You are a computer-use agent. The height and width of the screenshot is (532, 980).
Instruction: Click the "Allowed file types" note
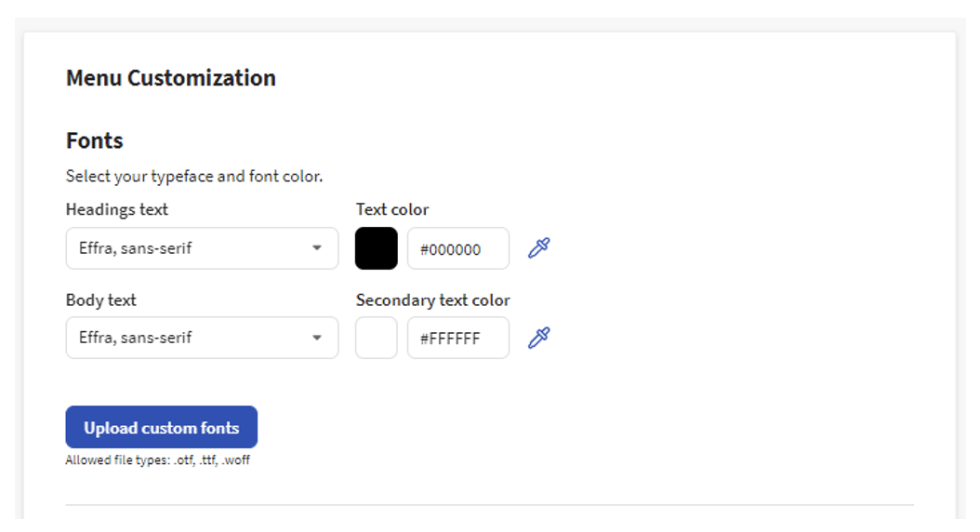[x=157, y=460]
